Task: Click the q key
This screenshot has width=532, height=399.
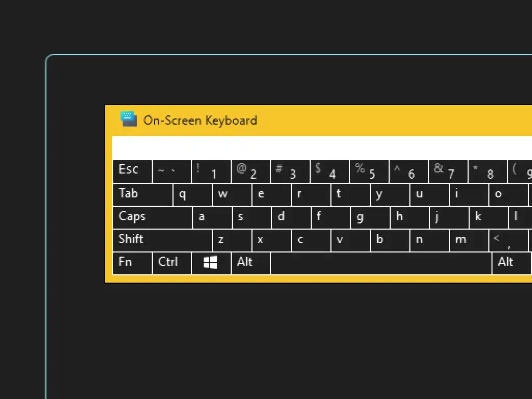Action: [193, 195]
